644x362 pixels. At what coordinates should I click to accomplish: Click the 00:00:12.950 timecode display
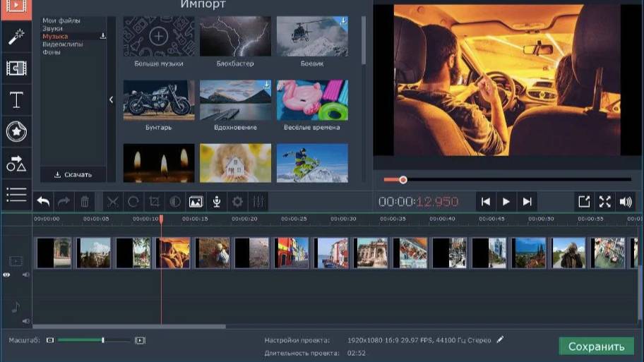pos(418,202)
